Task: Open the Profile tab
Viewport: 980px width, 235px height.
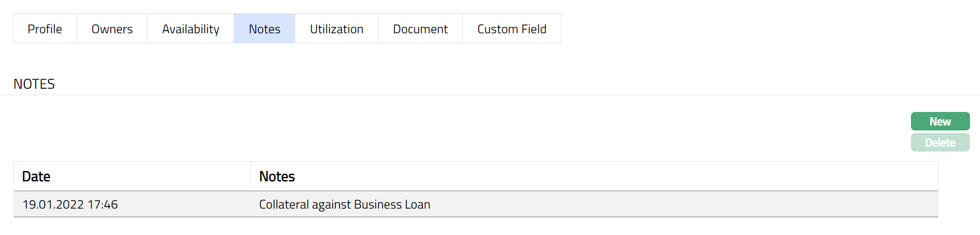Action: pyautogui.click(x=45, y=29)
